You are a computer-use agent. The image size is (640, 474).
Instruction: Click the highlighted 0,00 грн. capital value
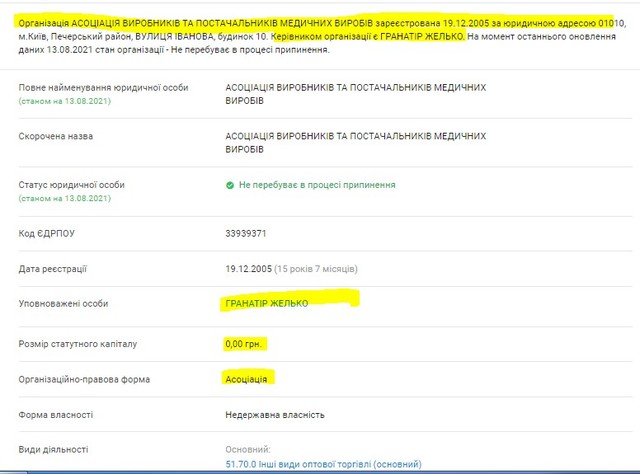point(246,344)
